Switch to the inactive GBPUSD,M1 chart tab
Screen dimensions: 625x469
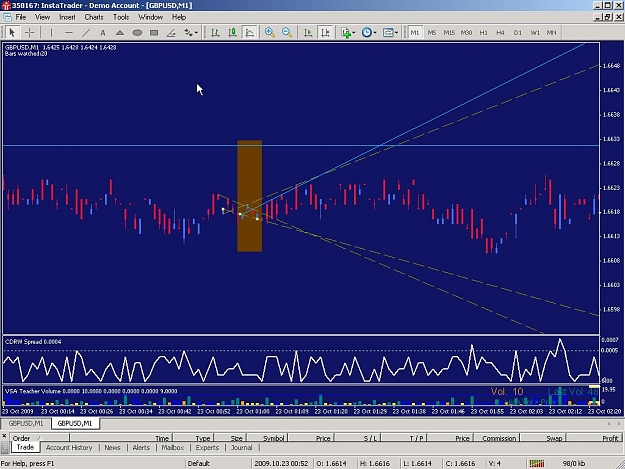coord(26,423)
